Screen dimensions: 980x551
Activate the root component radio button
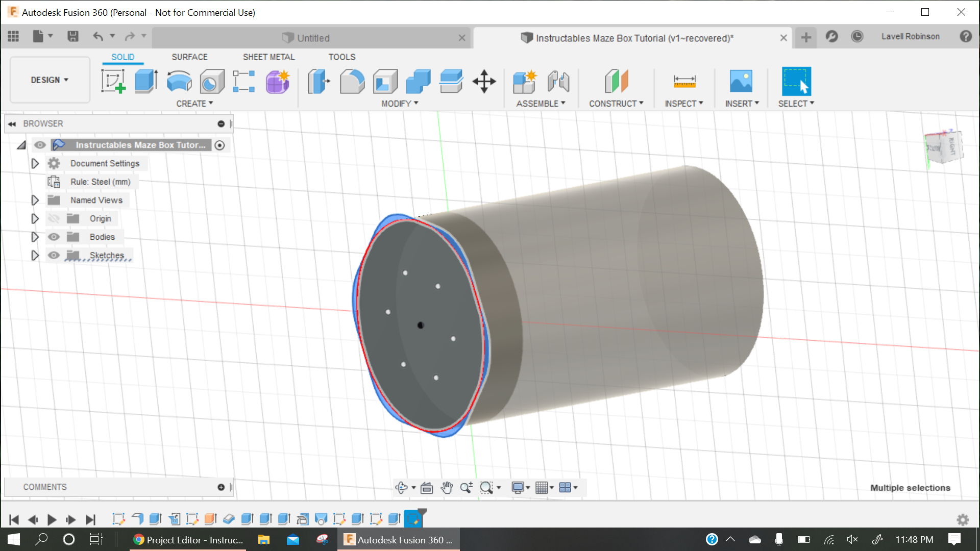[x=220, y=145]
